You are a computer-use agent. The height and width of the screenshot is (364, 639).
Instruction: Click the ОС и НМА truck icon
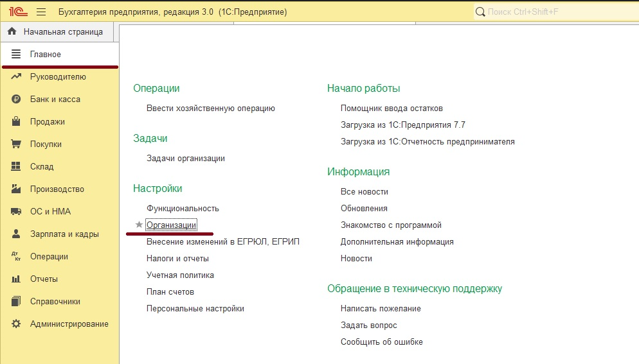[16, 211]
